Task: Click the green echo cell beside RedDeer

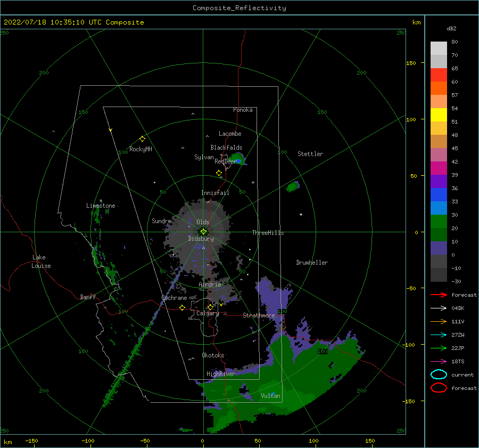Action: pyautogui.click(x=238, y=159)
